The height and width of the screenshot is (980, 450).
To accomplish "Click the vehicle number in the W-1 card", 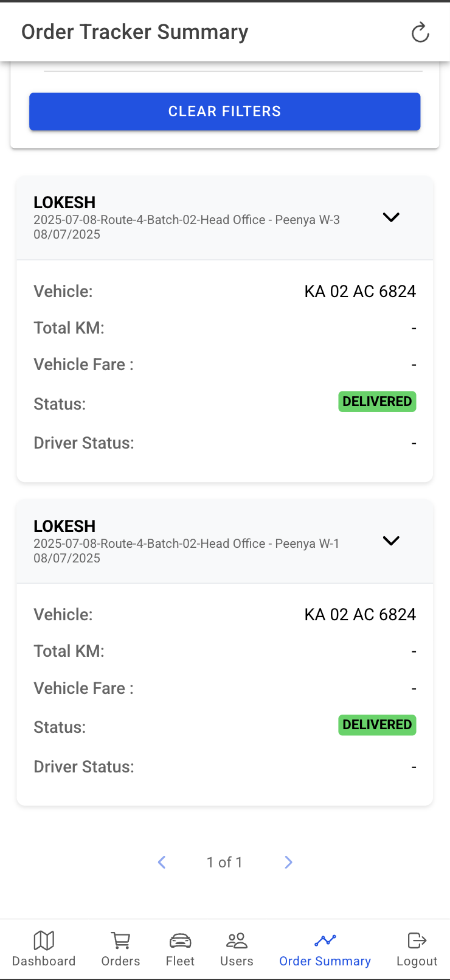I will point(360,615).
